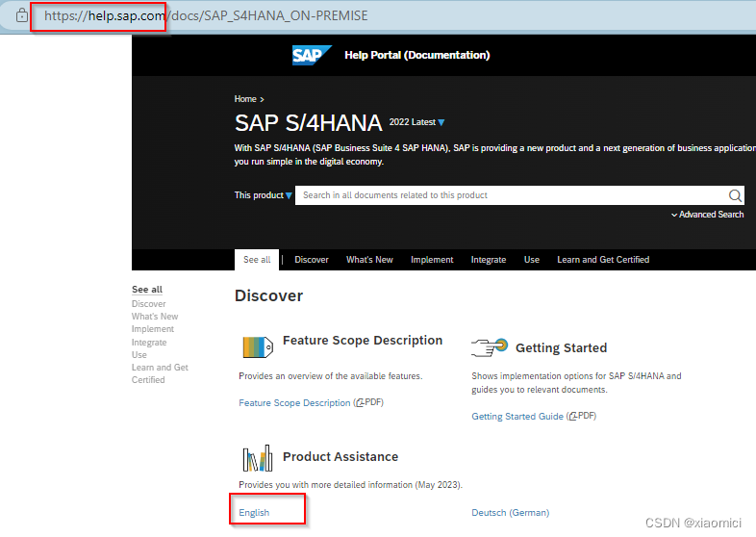The height and width of the screenshot is (537, 756).
Task: Click Integrate in left sidebar
Action: pos(149,342)
